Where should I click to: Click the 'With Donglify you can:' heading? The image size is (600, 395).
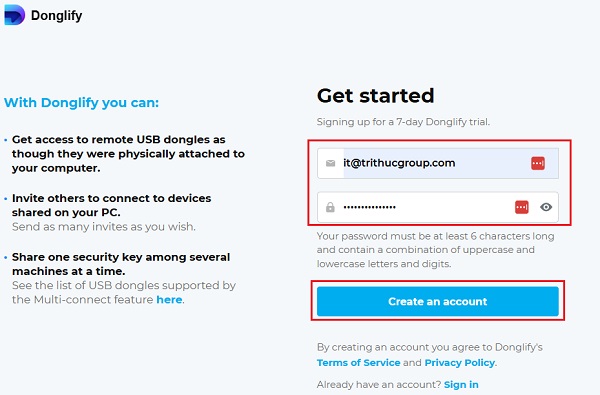[81, 103]
